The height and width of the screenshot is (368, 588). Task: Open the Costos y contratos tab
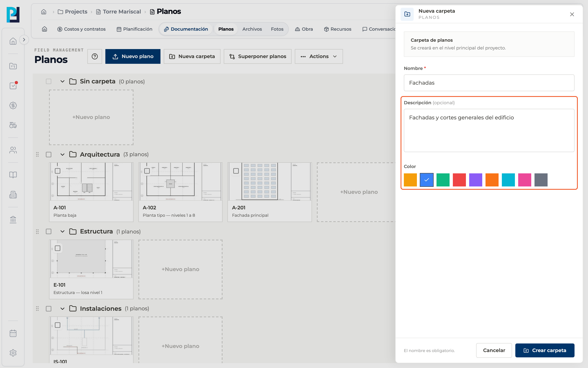[x=81, y=29]
